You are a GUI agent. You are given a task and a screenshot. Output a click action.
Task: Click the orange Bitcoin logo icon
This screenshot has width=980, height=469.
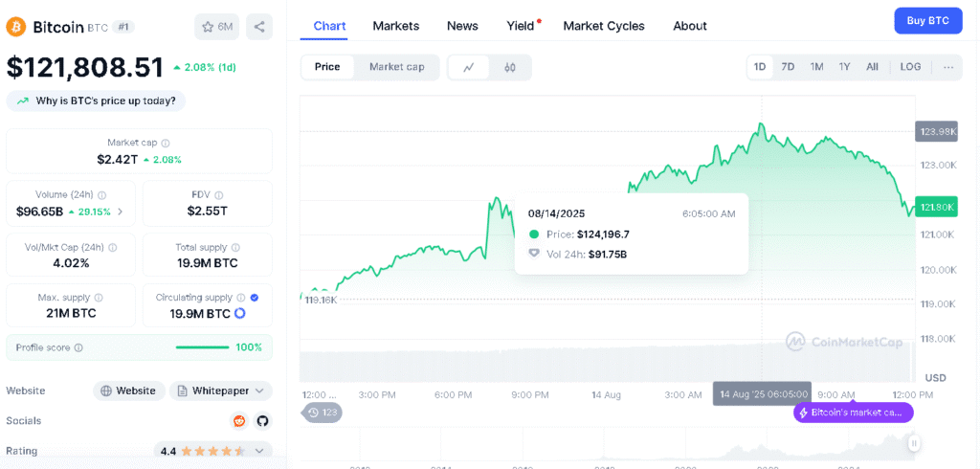(15, 27)
